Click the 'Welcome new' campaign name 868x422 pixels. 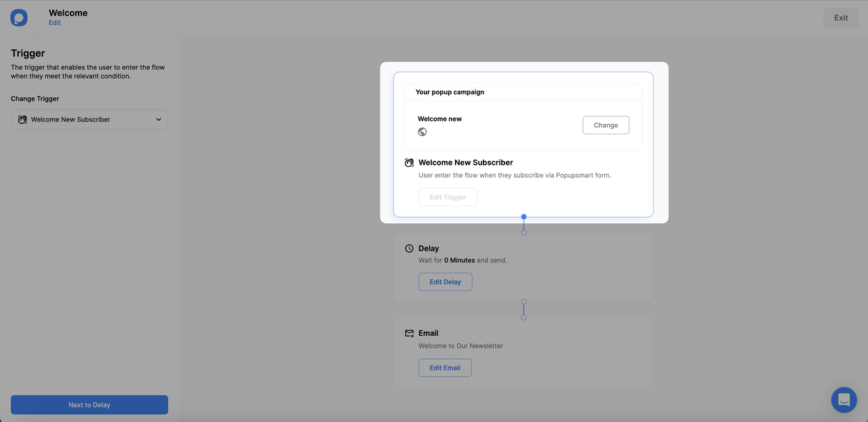(439, 119)
